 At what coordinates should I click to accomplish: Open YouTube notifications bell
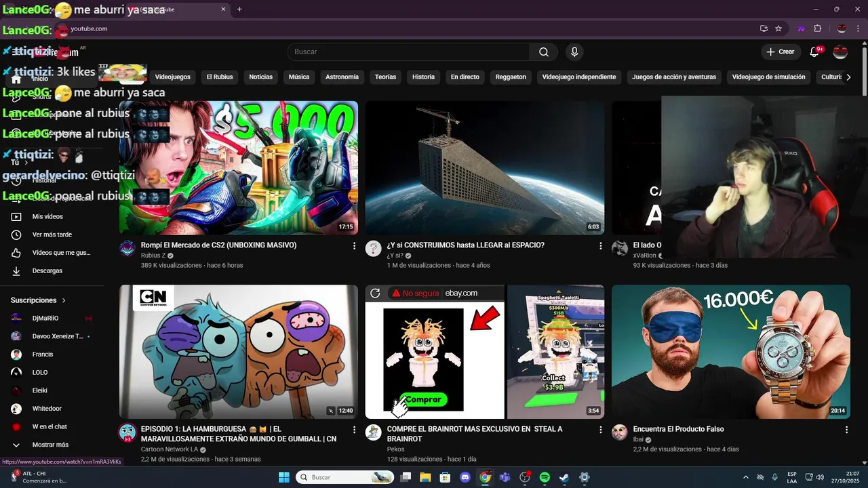pyautogui.click(x=816, y=52)
